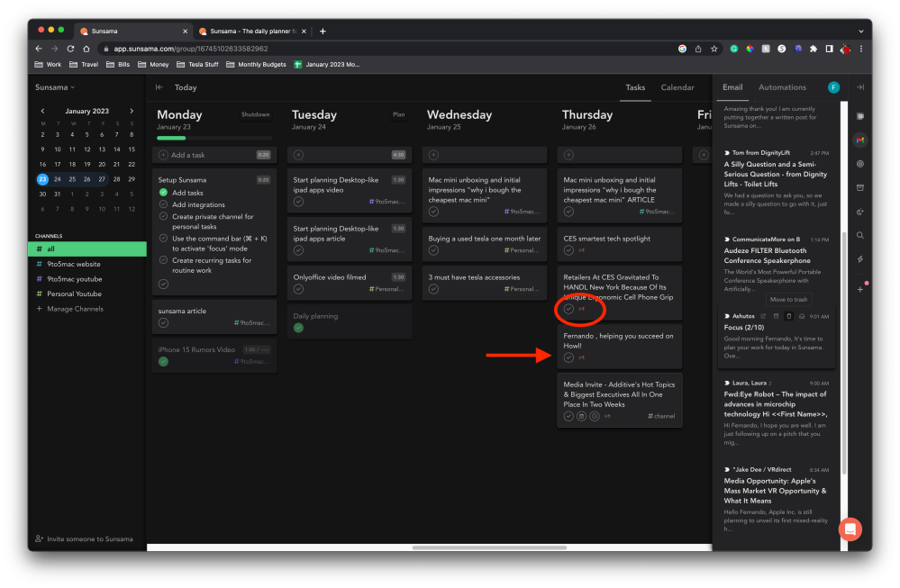Open Manage Channels

pyautogui.click(x=69, y=309)
